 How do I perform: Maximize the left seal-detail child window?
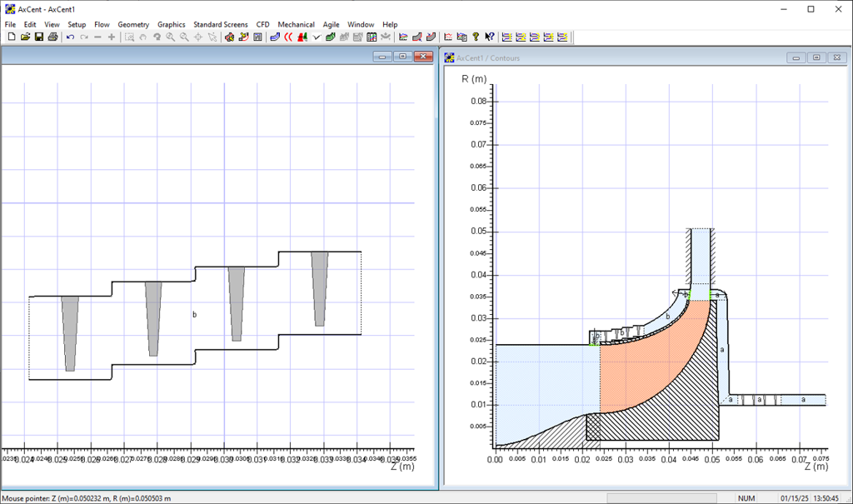click(402, 57)
